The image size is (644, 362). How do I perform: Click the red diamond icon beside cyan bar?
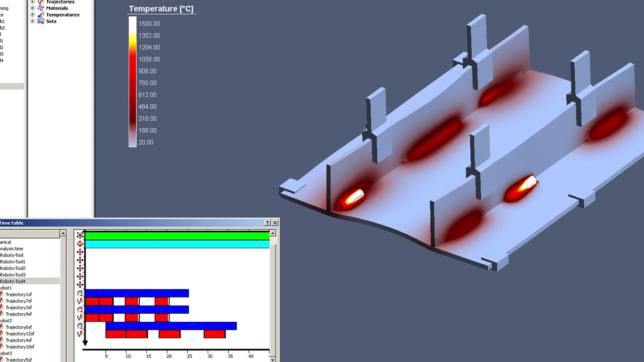click(x=80, y=244)
